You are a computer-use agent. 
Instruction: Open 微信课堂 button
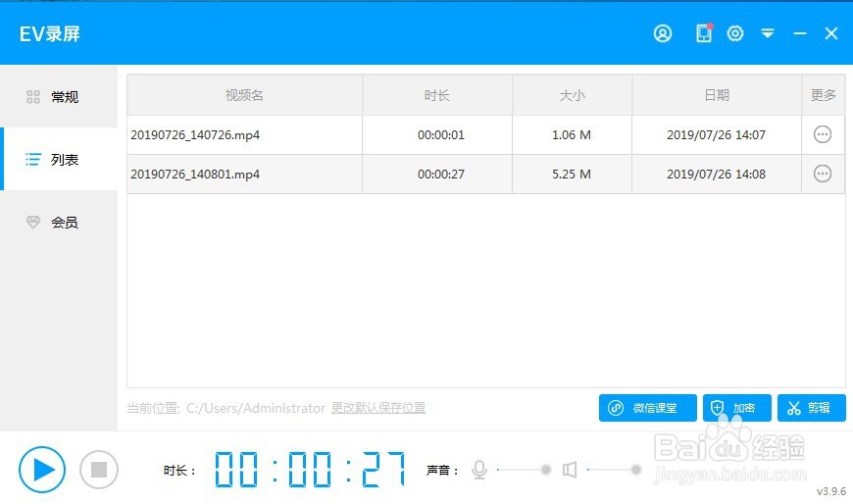click(x=647, y=408)
